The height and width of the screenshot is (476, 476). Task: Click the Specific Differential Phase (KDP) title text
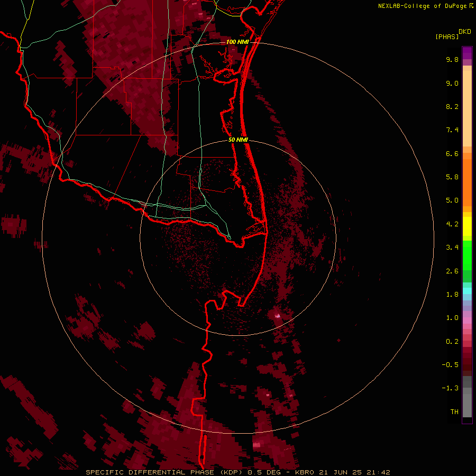[163, 472]
